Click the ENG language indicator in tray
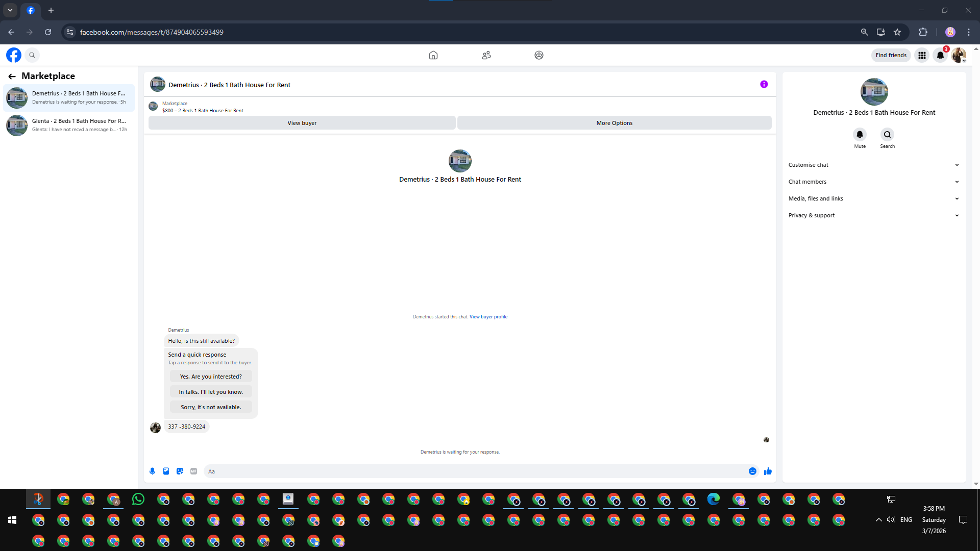This screenshot has width=980, height=551. pos(906,520)
